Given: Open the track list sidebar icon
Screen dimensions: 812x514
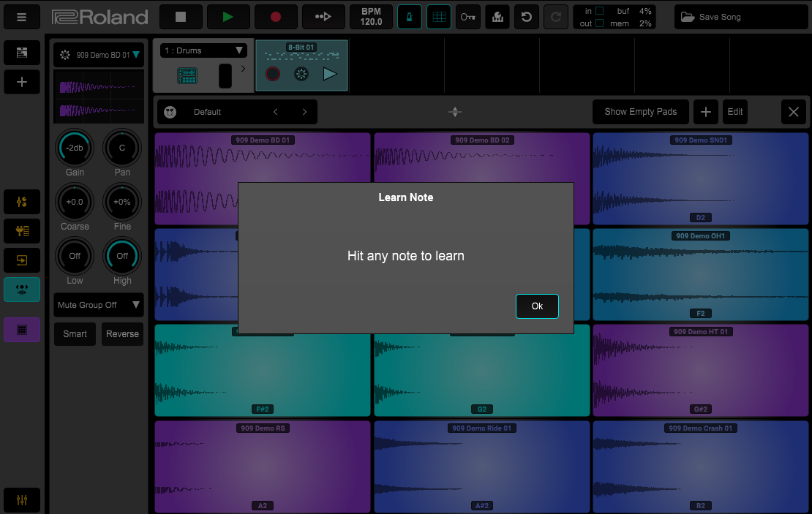Looking at the screenshot, I should coord(22,53).
